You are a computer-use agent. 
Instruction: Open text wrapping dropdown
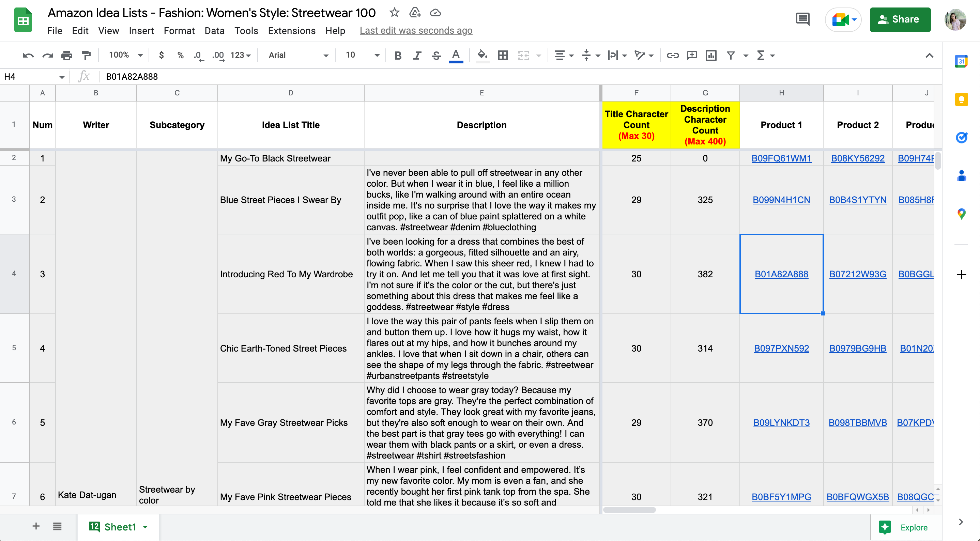[617, 56]
